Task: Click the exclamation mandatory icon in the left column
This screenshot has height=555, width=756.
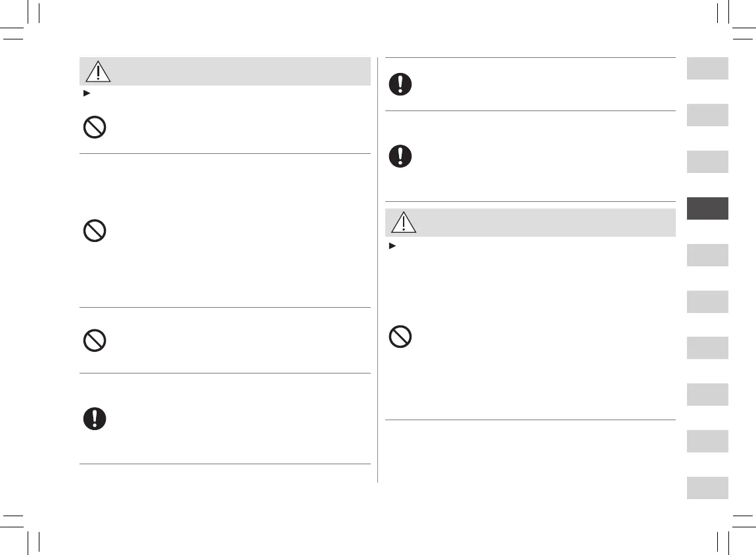Action: [95, 419]
